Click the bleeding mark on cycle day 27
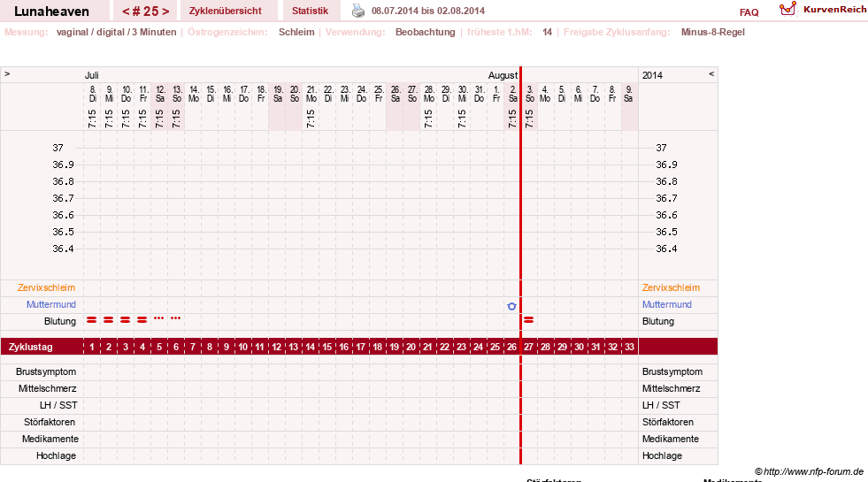 point(528,320)
